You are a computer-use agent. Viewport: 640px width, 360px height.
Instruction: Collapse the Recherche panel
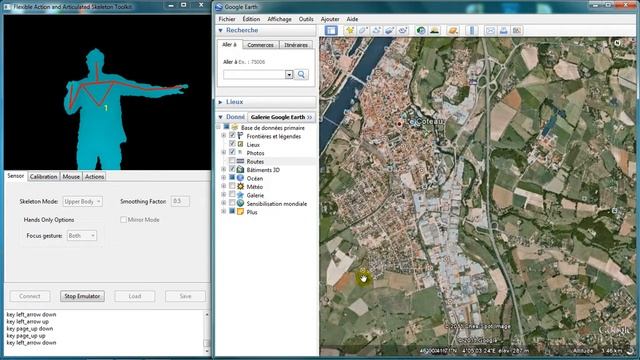coord(220,30)
